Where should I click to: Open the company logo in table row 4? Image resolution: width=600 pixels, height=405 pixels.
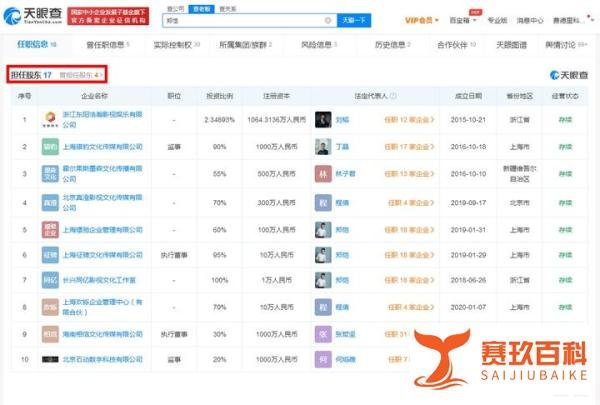50,202
